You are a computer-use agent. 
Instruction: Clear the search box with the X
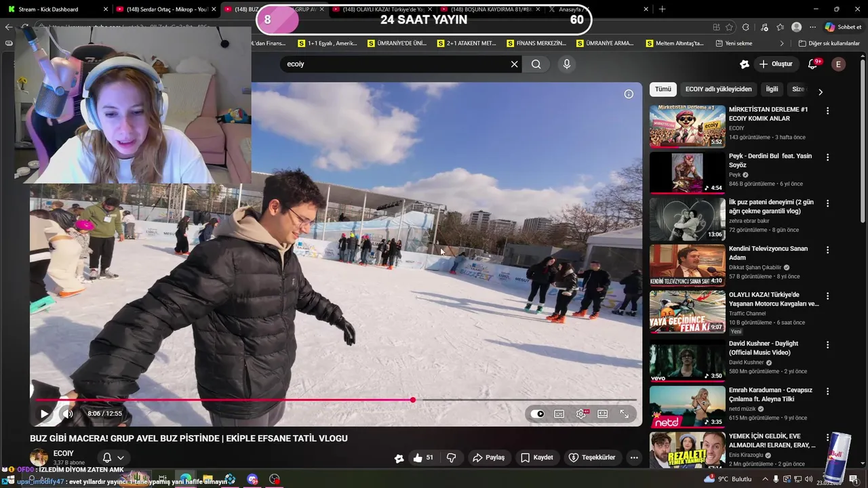[x=514, y=64]
